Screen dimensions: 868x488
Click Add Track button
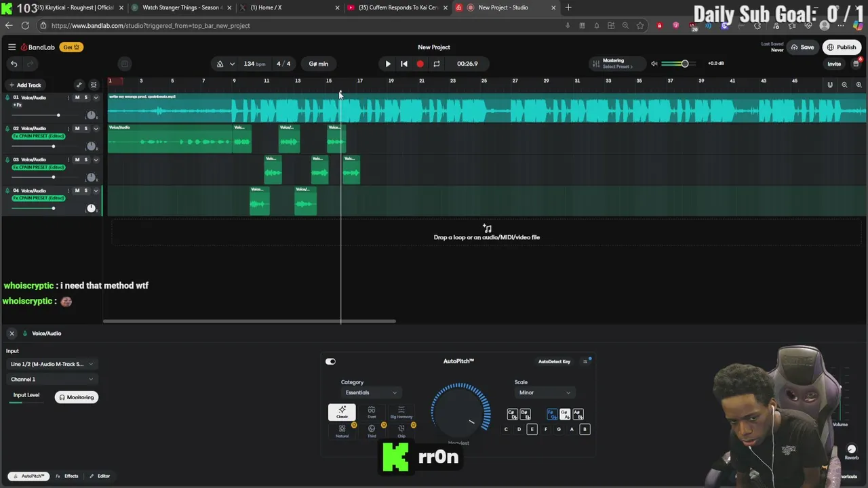click(x=25, y=85)
